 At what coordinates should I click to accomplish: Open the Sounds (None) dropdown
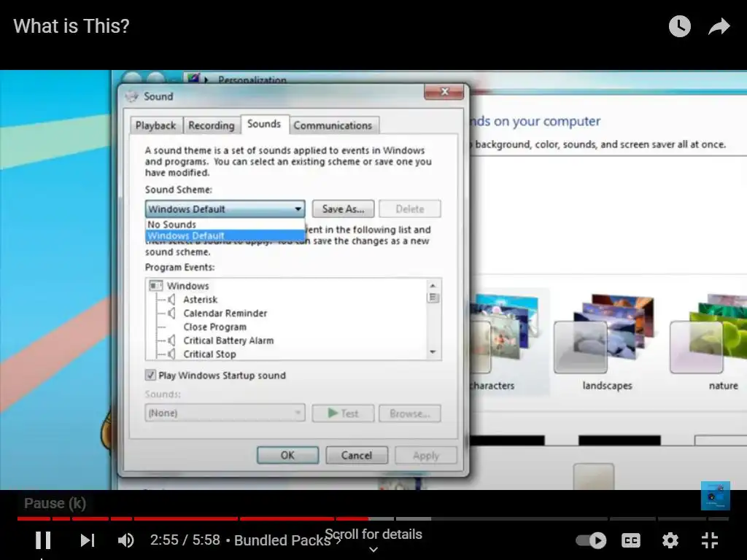click(225, 413)
